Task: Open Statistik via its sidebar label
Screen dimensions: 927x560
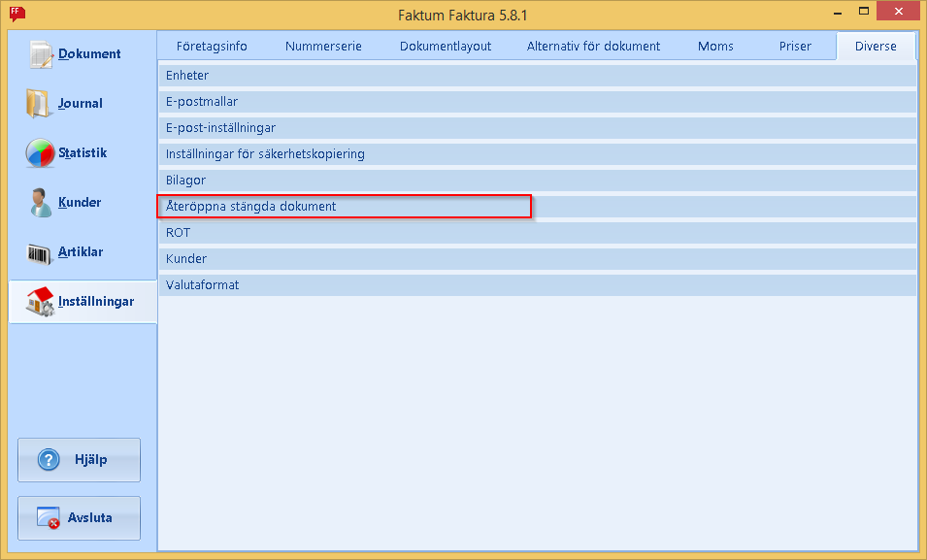Action: (x=83, y=152)
